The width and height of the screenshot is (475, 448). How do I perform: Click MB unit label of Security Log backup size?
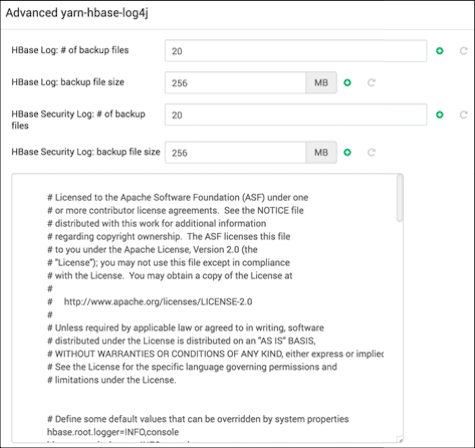tap(321, 153)
